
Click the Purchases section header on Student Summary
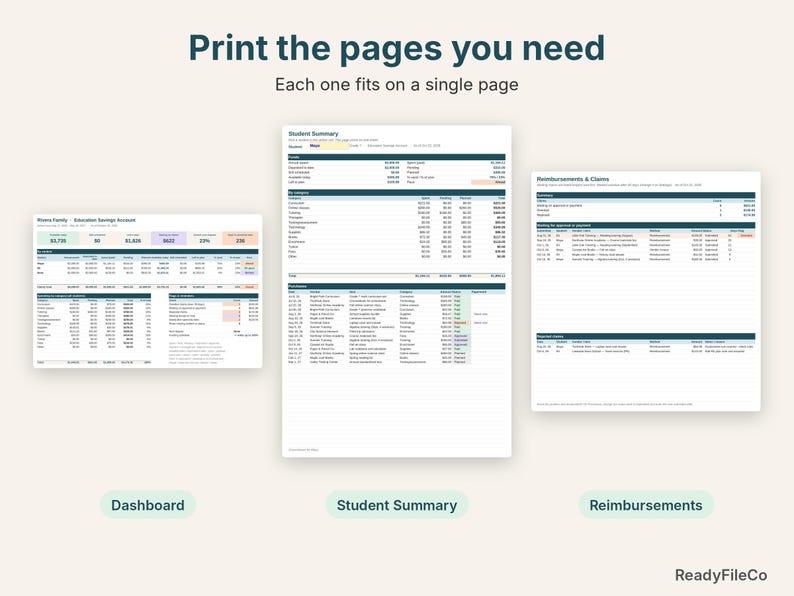[x=396, y=287]
